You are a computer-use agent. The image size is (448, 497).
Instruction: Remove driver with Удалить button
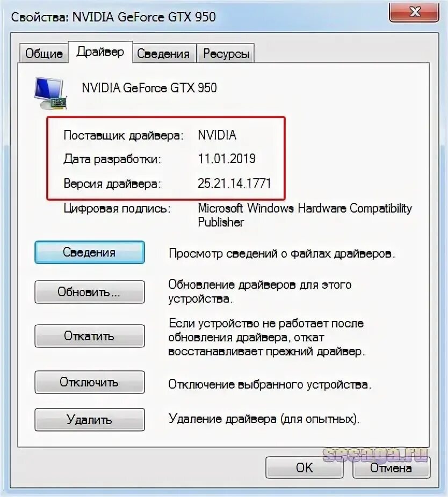[90, 420]
